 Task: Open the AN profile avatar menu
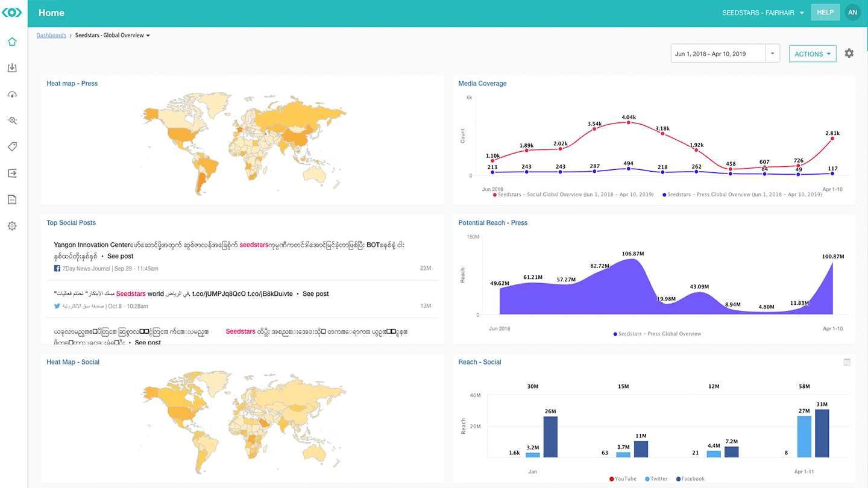click(852, 12)
